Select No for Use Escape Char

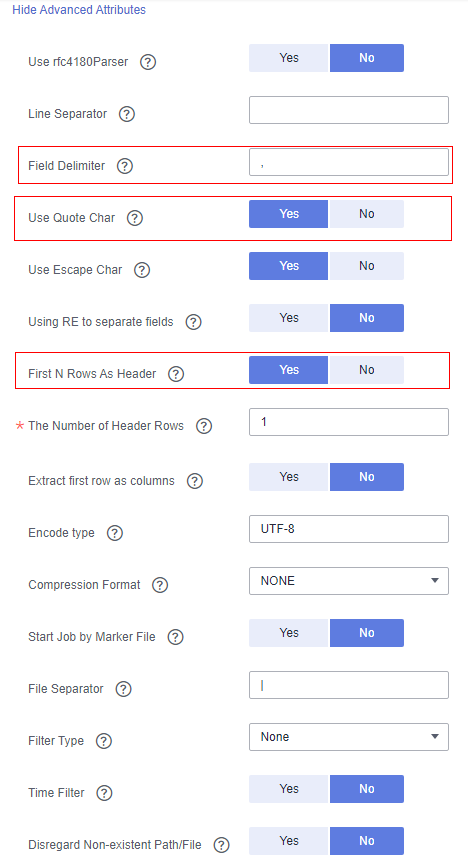366,266
